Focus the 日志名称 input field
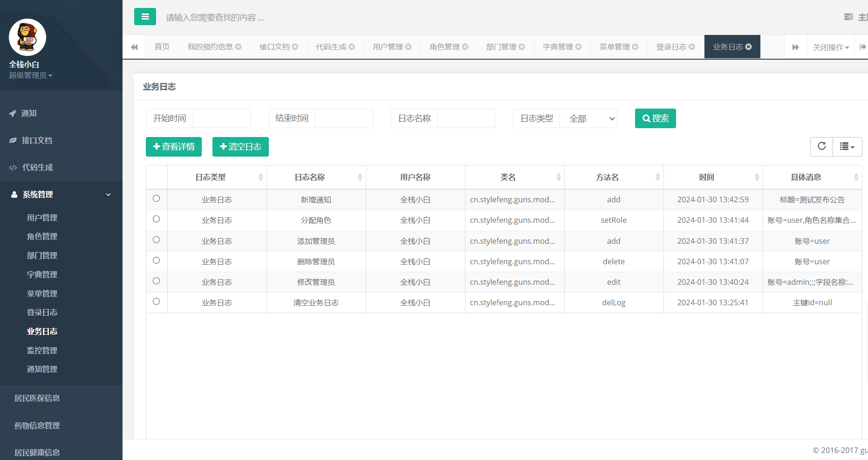Image resolution: width=868 pixels, height=460 pixels. (x=466, y=118)
